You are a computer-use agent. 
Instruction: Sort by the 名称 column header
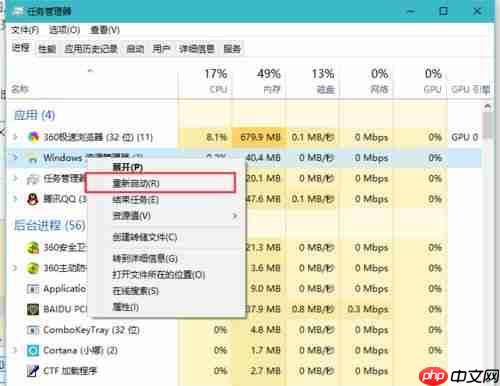tap(20, 89)
